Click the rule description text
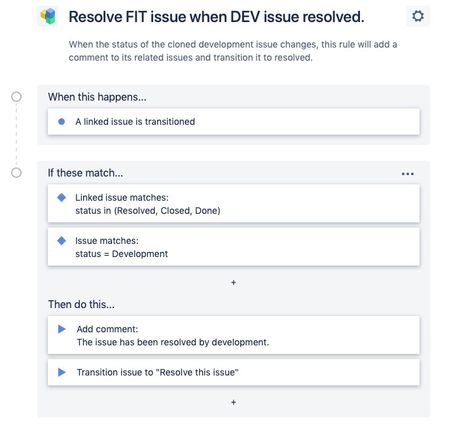This screenshot has height=429, width=468. pos(233,51)
